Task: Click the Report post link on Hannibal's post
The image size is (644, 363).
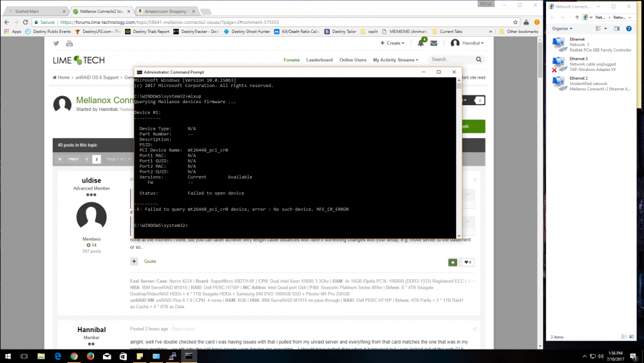Action: click(x=183, y=329)
